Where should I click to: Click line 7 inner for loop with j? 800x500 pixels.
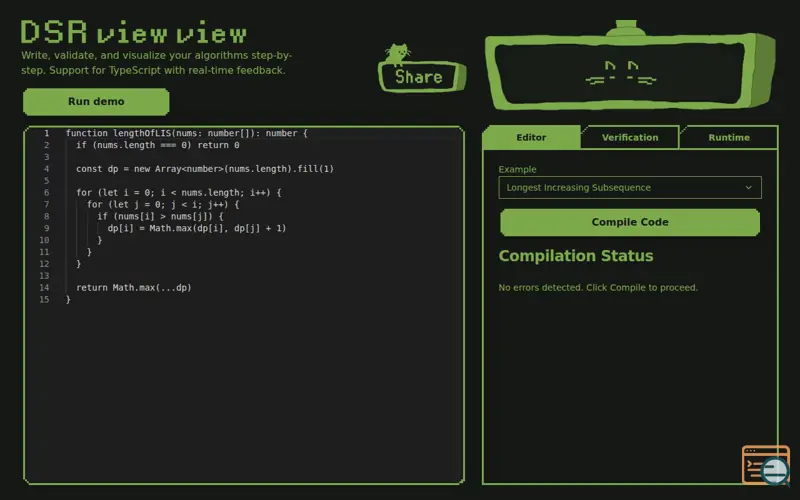pyautogui.click(x=163, y=205)
